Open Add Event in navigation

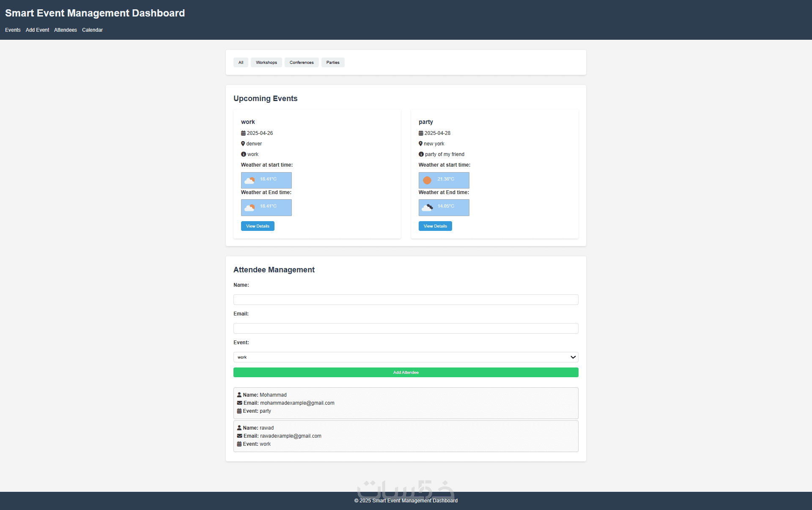point(37,30)
